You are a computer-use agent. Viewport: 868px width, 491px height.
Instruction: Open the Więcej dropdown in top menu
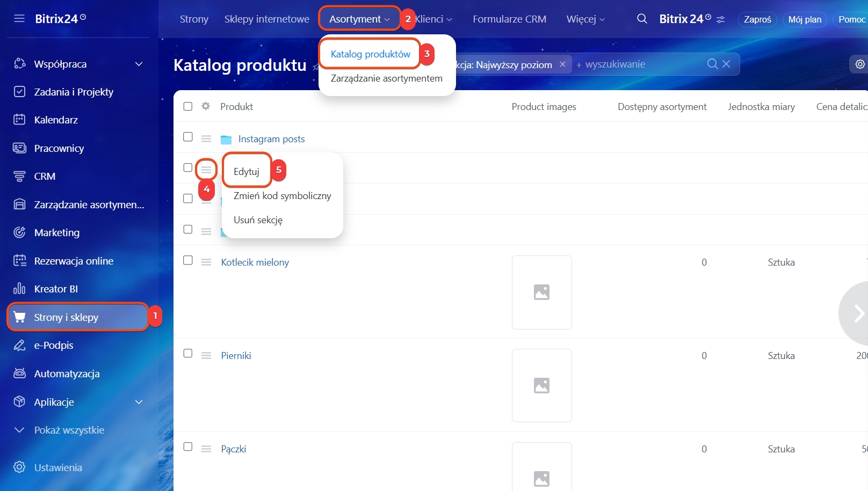585,19
